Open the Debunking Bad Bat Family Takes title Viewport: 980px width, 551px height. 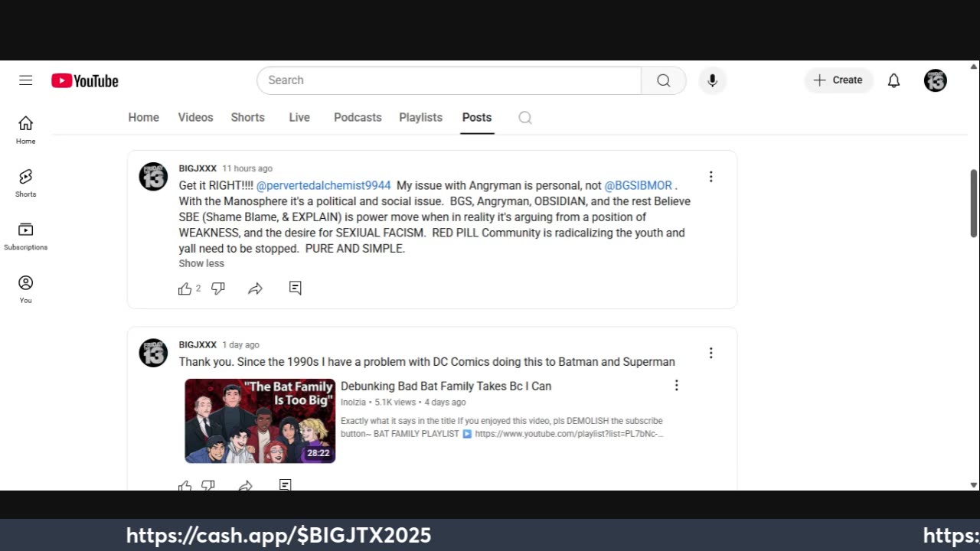[x=446, y=386]
